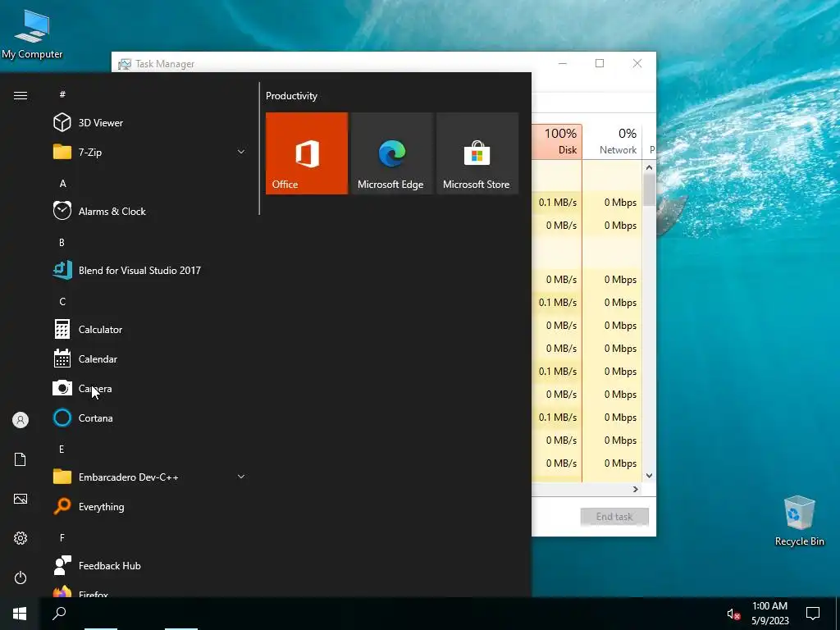The width and height of the screenshot is (840, 630).
Task: Click the Windows Start button
Action: point(20,614)
